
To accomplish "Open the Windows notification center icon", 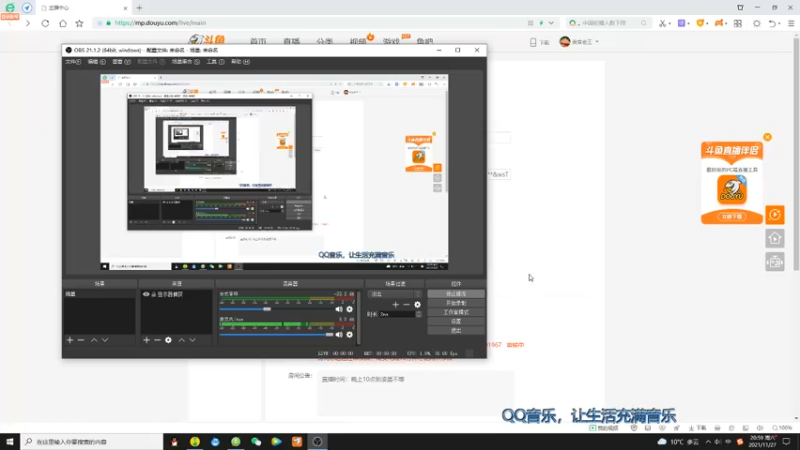I will click(x=787, y=442).
